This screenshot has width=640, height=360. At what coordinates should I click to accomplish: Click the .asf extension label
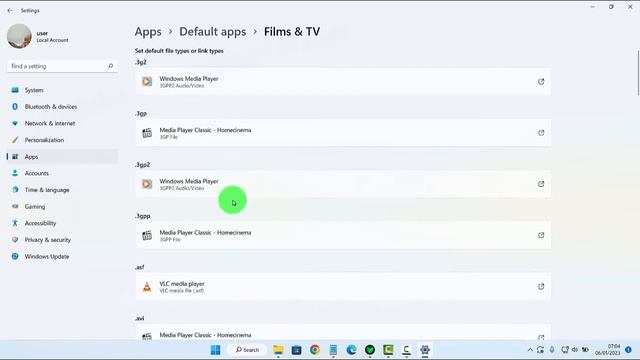click(140, 267)
